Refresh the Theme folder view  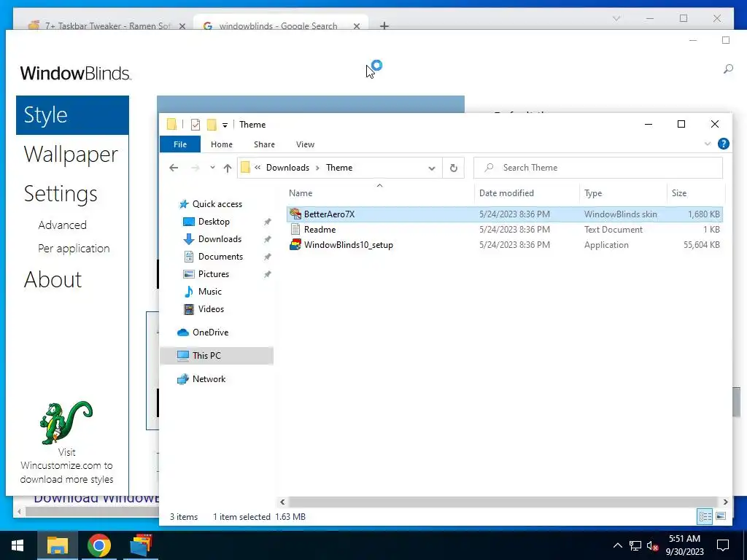(454, 168)
